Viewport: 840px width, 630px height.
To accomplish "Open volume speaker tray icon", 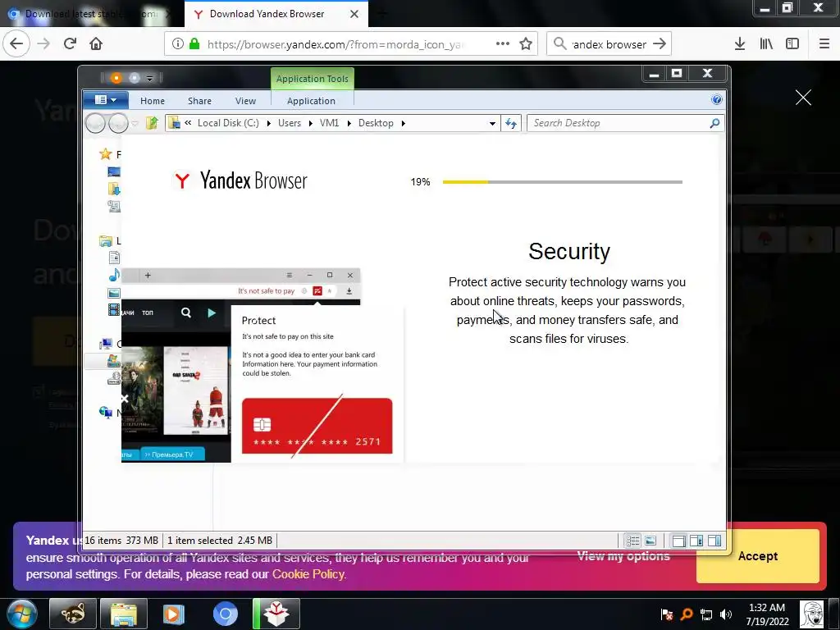I will (x=726, y=614).
